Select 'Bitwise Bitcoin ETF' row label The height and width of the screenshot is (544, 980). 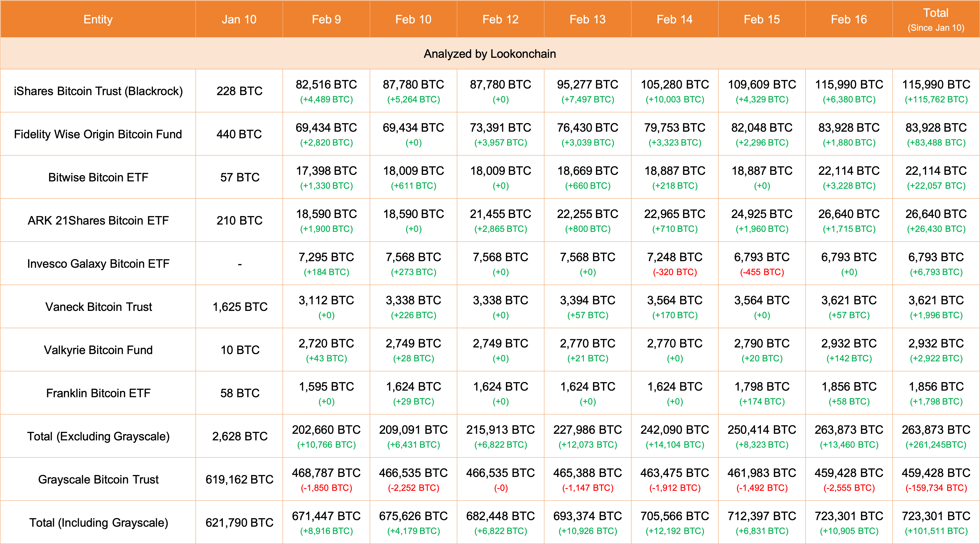[x=98, y=177]
